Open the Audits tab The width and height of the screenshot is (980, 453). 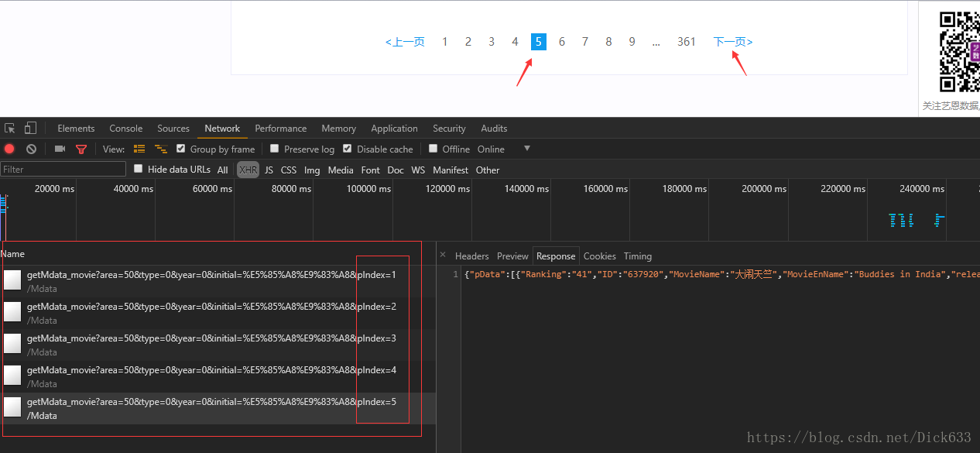coord(494,129)
